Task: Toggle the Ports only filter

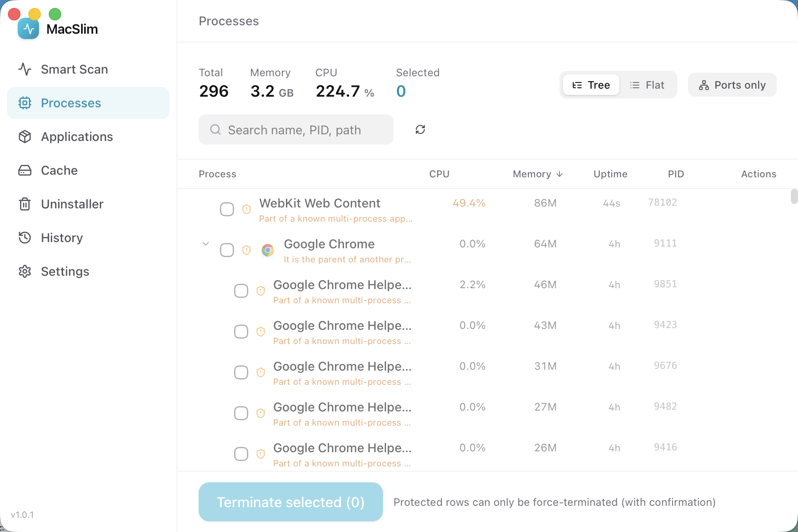Action: point(732,85)
